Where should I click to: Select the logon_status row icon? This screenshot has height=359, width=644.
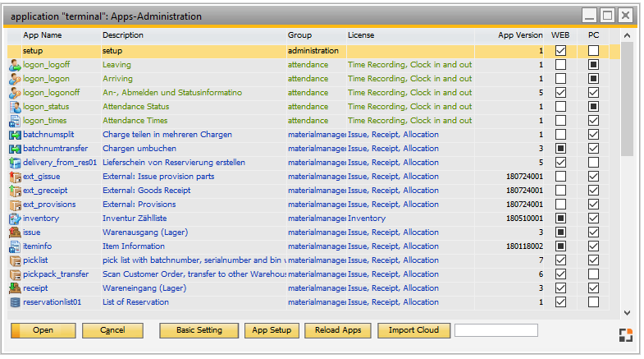(x=14, y=107)
